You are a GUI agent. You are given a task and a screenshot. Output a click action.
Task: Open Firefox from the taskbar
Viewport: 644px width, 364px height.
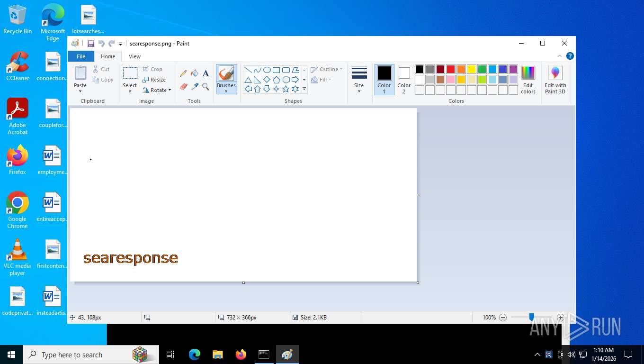pos(241,355)
